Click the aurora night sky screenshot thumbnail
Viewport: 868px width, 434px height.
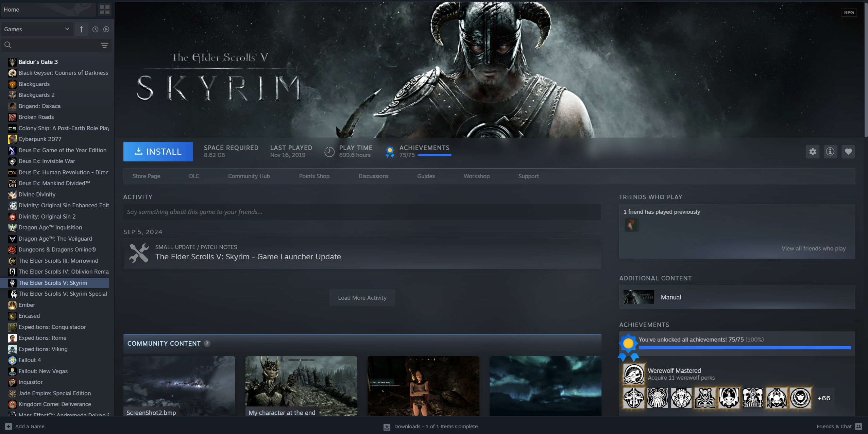click(545, 386)
